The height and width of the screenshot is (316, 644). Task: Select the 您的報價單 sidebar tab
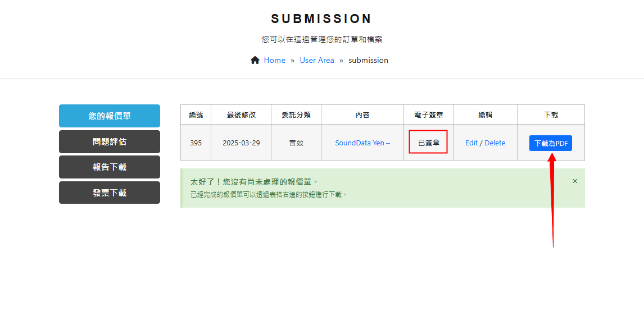110,116
